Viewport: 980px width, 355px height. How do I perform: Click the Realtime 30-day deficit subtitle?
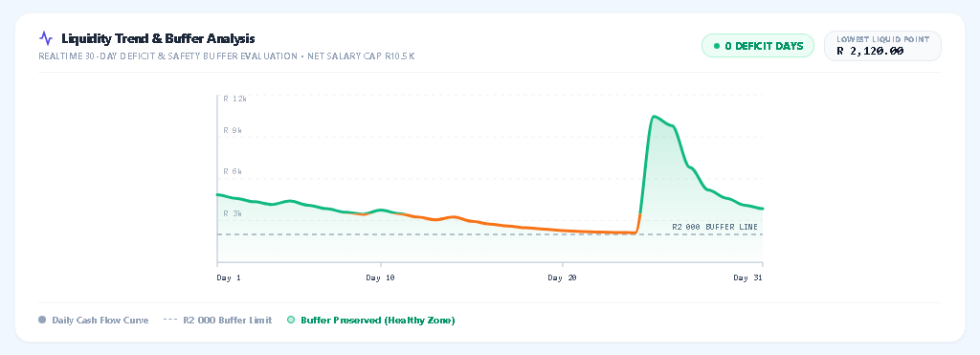(226, 56)
